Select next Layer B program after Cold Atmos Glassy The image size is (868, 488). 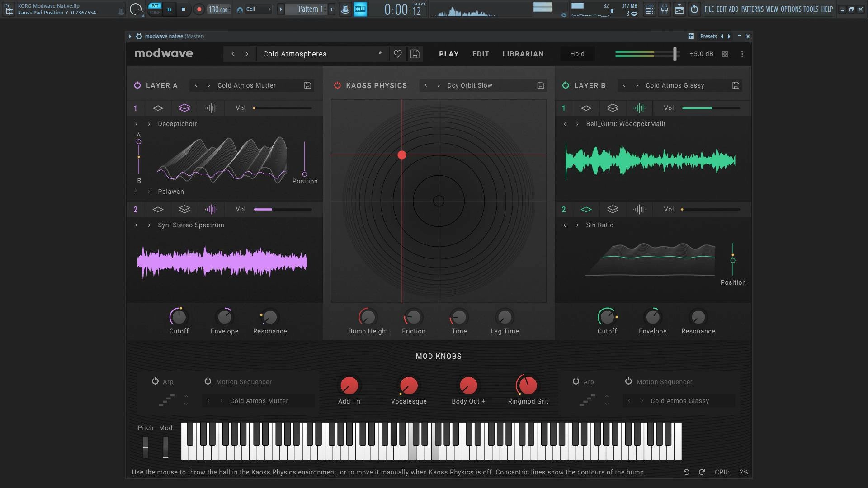tap(637, 85)
